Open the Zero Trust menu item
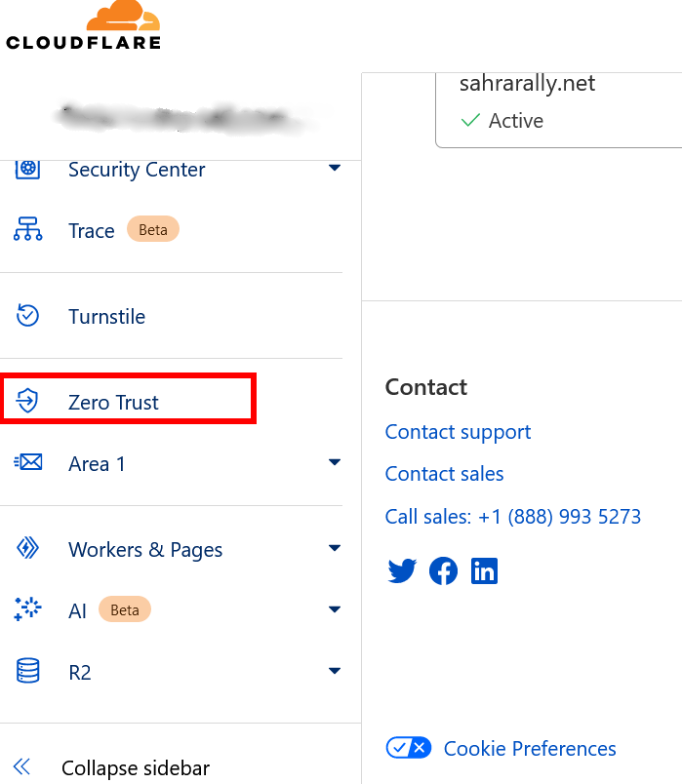The height and width of the screenshot is (784, 682). pyautogui.click(x=113, y=402)
